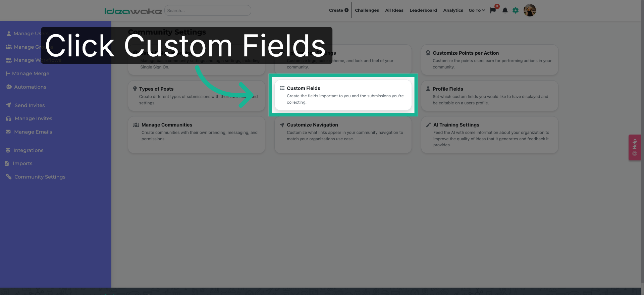Open the red Help side tab
Screen dimensions: 644x295
(x=635, y=147)
